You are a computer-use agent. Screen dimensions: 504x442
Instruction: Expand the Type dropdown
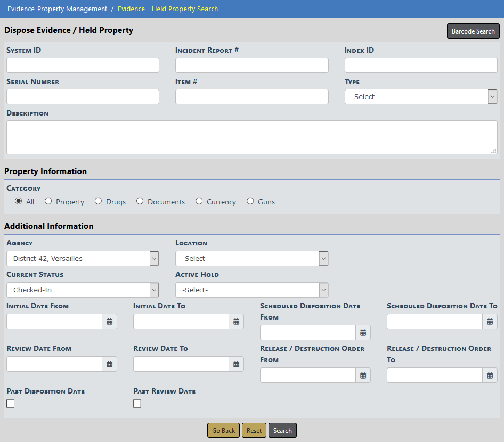click(x=420, y=97)
